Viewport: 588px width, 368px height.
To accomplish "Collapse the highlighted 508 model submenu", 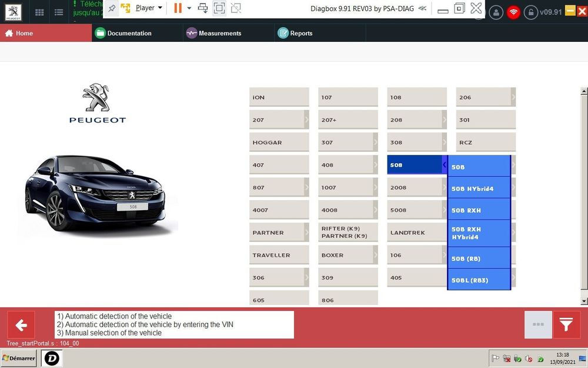I will [x=445, y=165].
